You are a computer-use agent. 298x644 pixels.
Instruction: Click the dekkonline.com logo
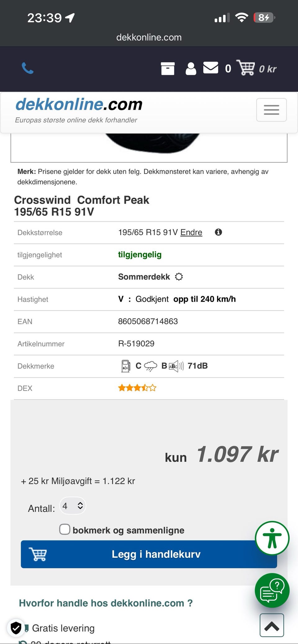point(79,104)
